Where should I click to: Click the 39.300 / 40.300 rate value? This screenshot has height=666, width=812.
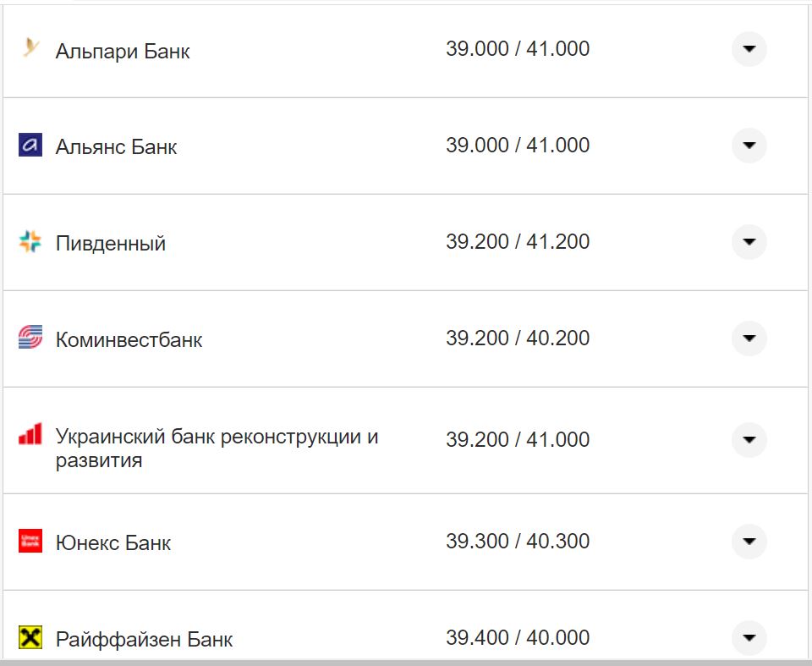click(x=518, y=541)
